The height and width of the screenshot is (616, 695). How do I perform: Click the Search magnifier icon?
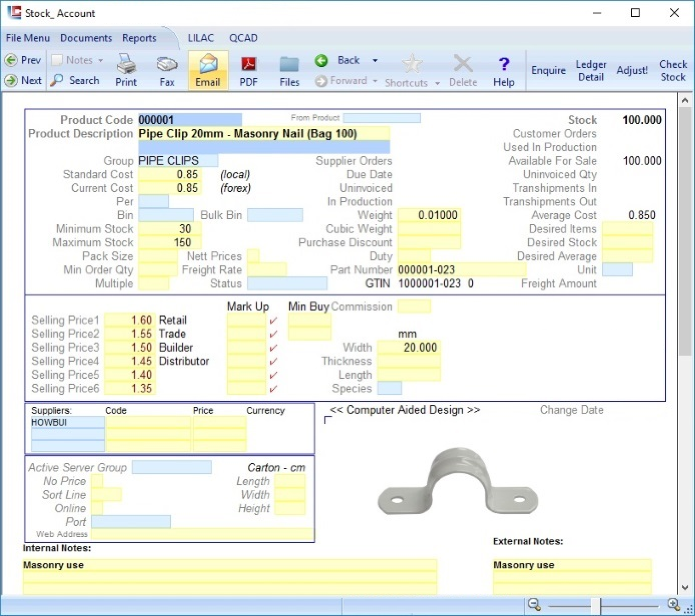[x=59, y=80]
